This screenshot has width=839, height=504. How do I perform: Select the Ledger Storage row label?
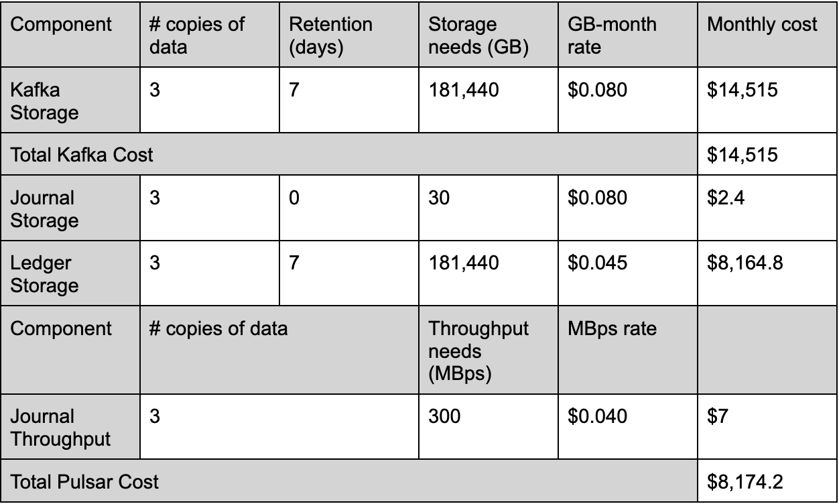(44, 274)
